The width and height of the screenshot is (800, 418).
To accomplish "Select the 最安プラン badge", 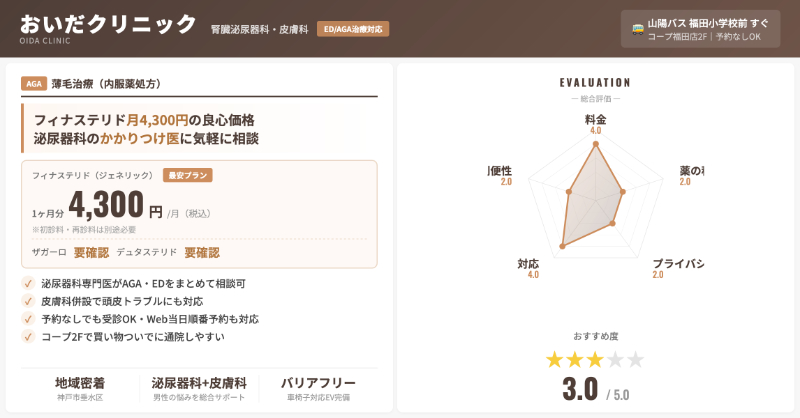I will coord(187,175).
